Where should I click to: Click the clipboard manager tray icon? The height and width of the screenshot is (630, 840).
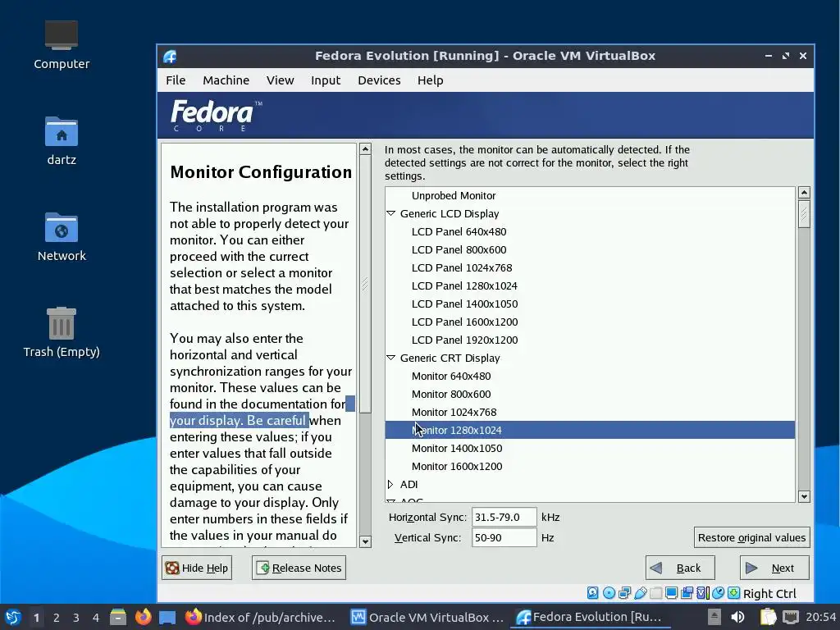768,617
